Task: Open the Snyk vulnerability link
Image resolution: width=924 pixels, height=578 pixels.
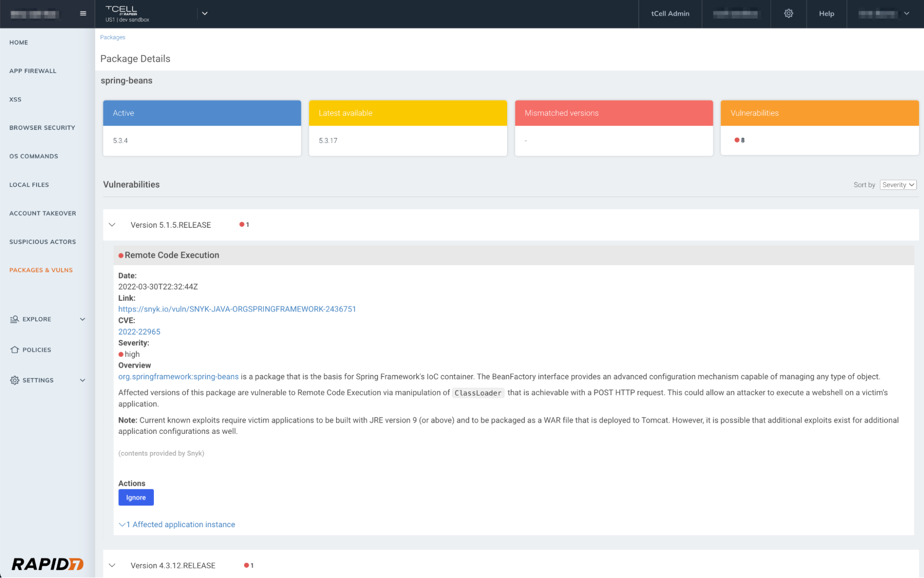Action: click(x=237, y=309)
